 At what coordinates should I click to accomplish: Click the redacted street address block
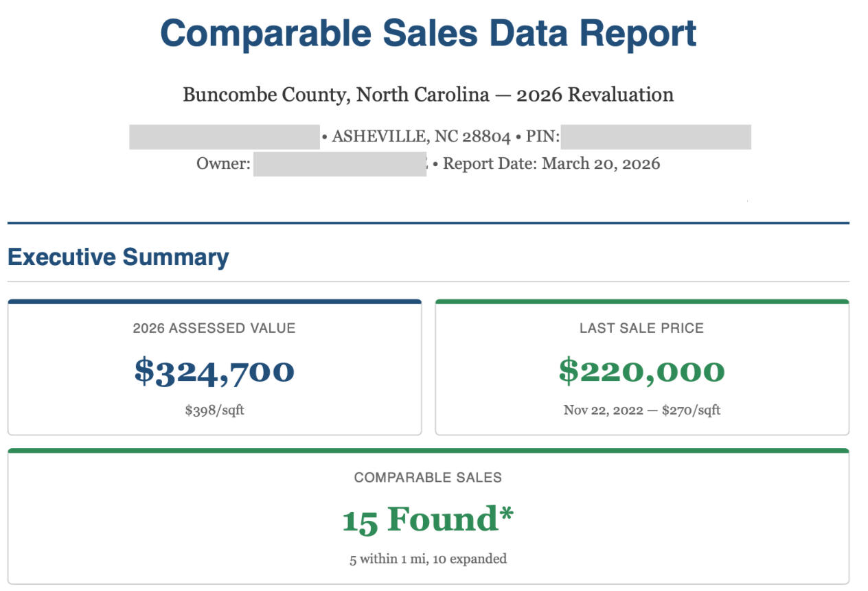coord(225,137)
